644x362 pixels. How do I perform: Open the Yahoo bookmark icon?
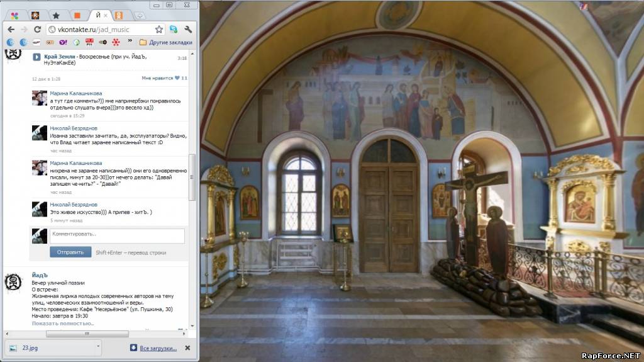[x=64, y=42]
